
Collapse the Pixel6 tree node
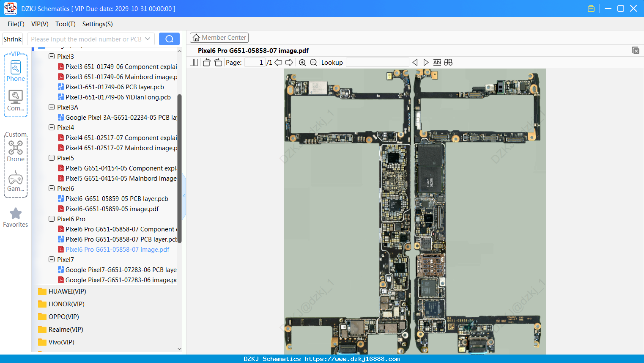[52, 189]
